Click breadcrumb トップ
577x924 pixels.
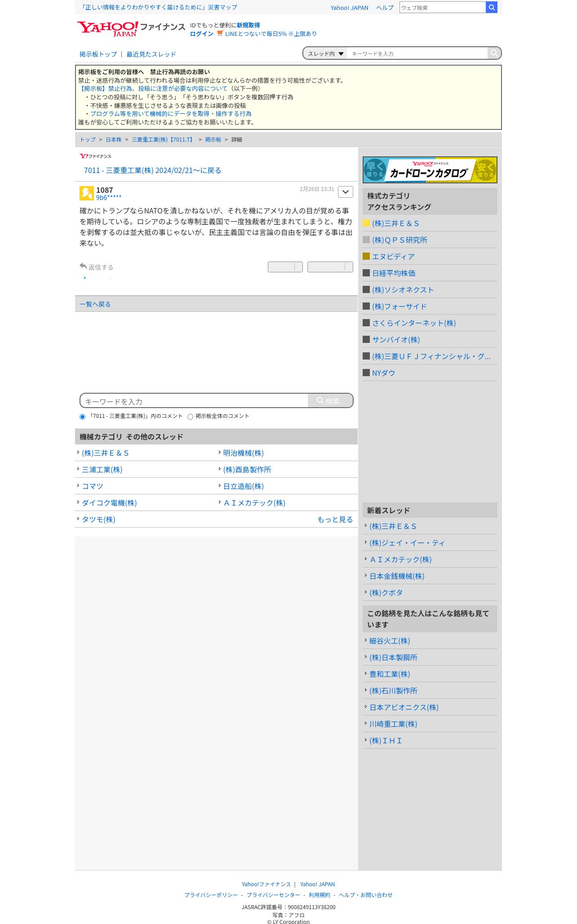click(x=88, y=140)
